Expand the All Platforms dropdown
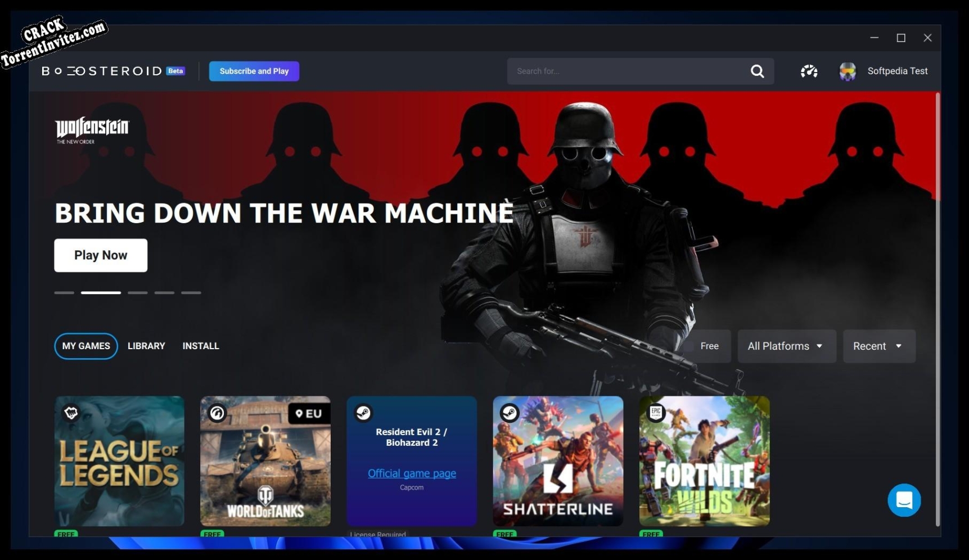 [x=786, y=346]
